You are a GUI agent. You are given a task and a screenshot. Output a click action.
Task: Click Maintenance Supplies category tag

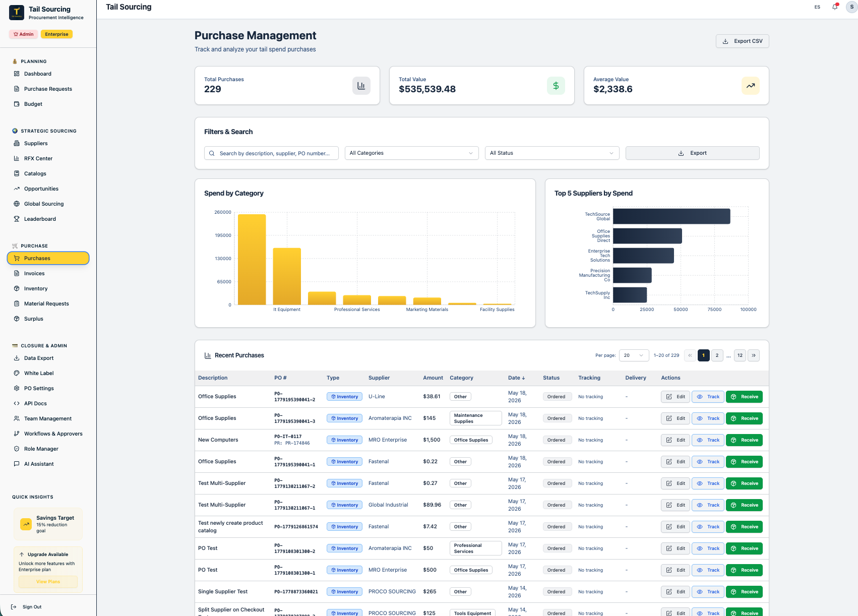coord(475,418)
